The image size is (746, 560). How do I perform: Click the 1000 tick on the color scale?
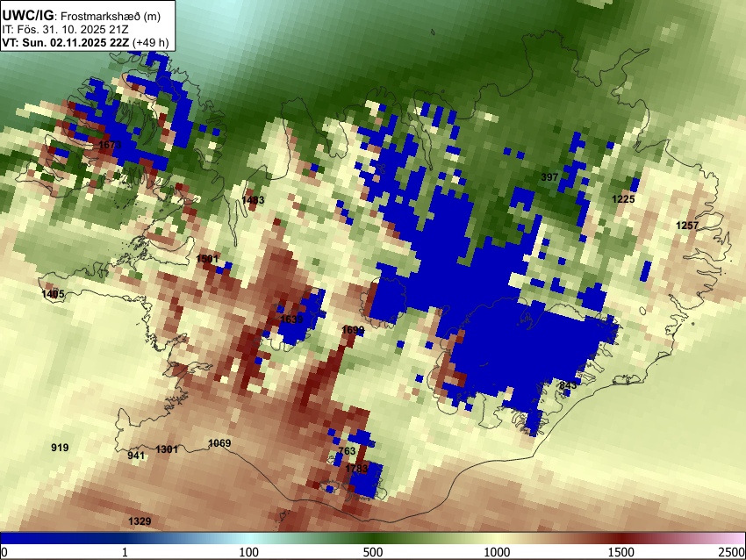(497, 552)
